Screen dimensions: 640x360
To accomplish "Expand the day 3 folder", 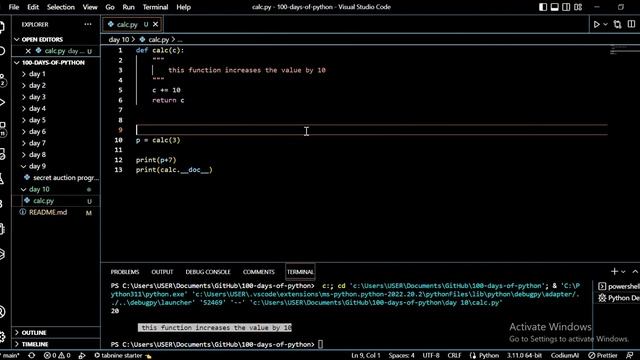I will point(37,97).
